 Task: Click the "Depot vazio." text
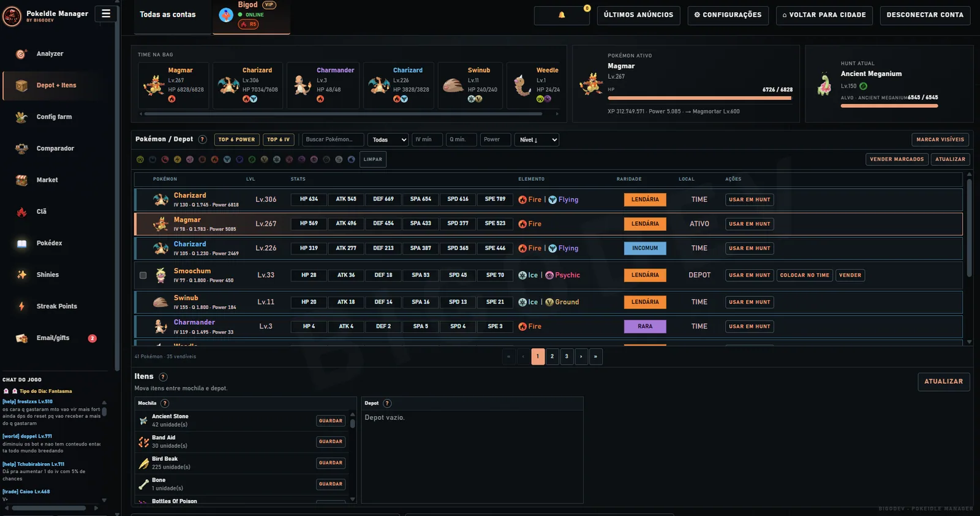[385, 418]
